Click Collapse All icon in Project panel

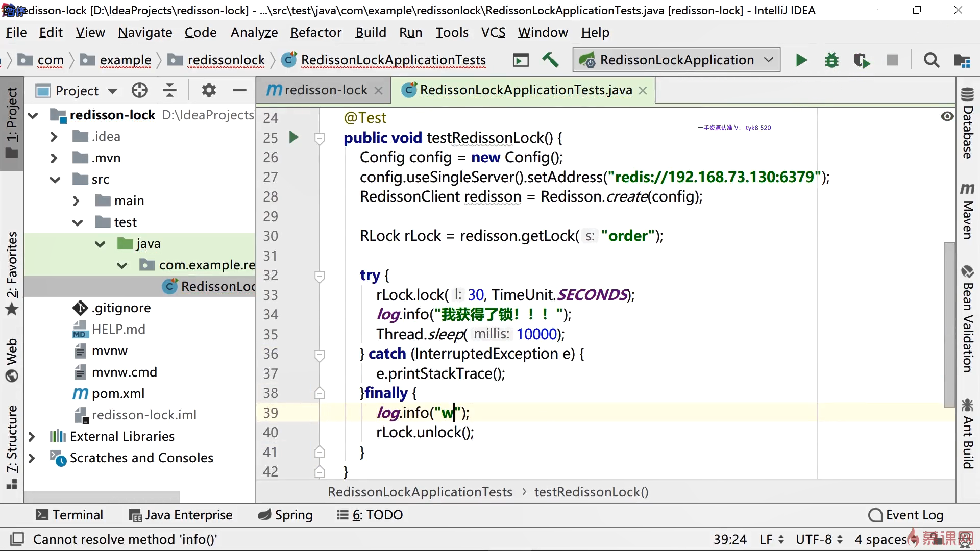[169, 91]
